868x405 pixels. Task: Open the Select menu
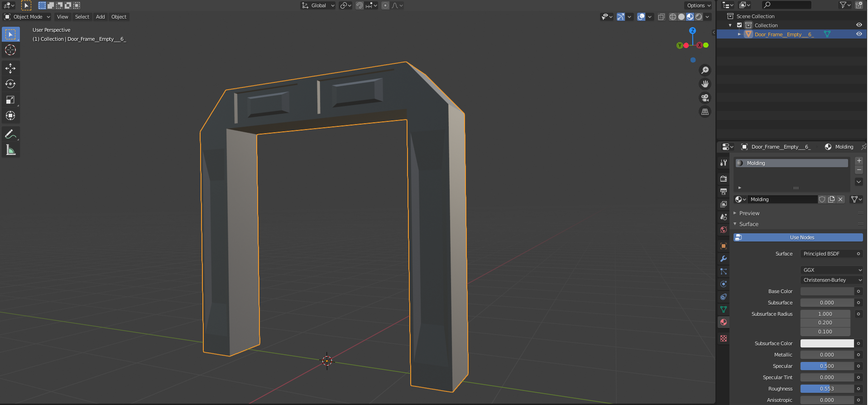(82, 17)
